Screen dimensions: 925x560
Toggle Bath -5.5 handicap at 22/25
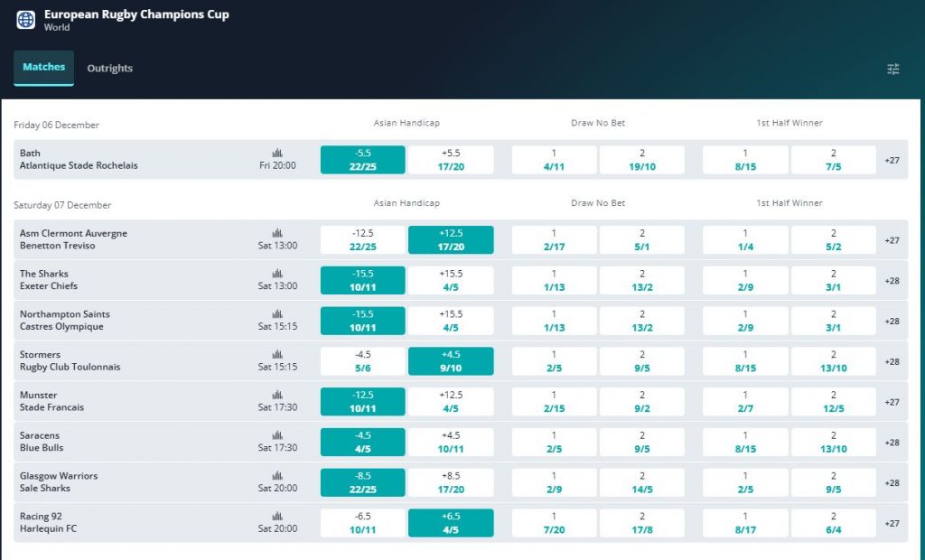coord(363,160)
